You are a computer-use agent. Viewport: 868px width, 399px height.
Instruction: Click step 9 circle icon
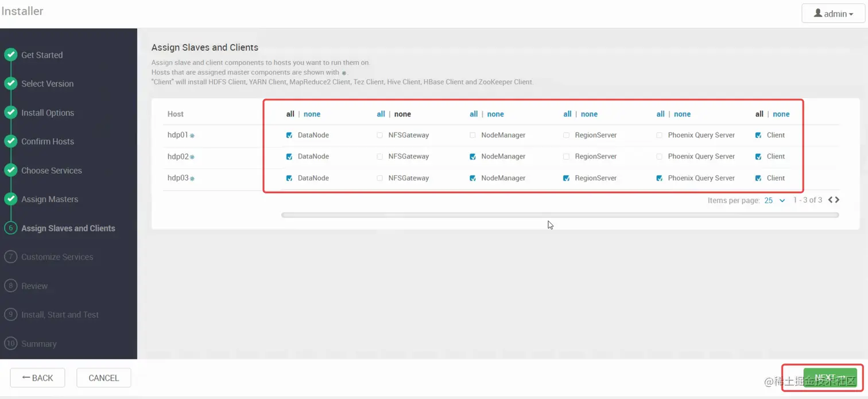pos(11,315)
